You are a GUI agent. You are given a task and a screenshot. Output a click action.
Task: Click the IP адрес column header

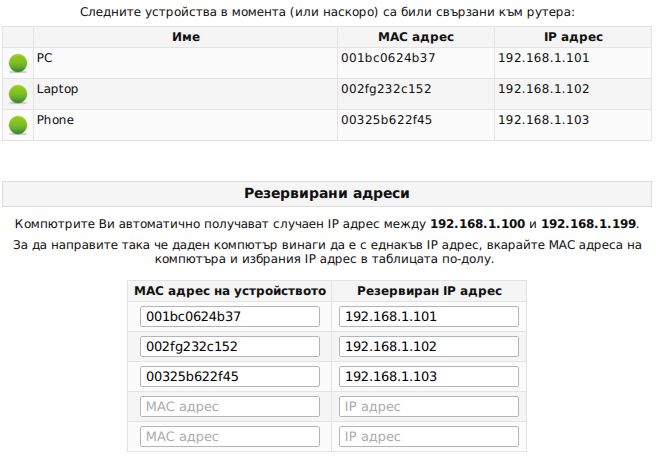coord(573,37)
